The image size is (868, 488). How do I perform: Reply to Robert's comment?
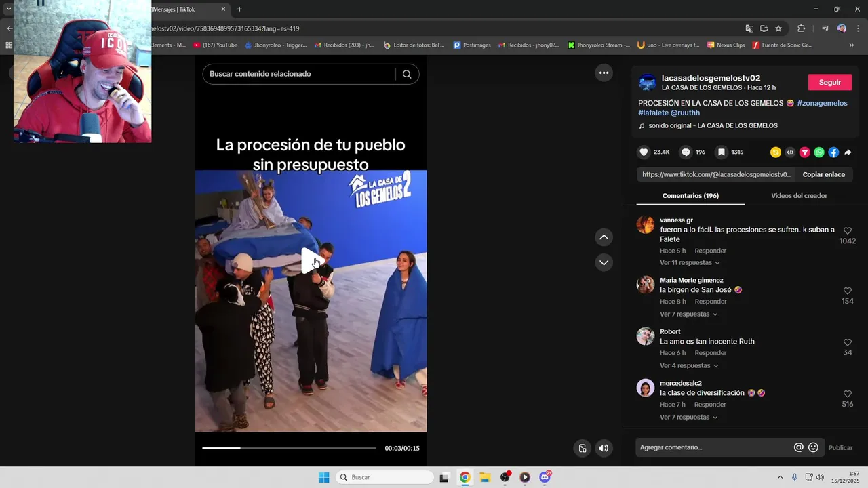710,353
